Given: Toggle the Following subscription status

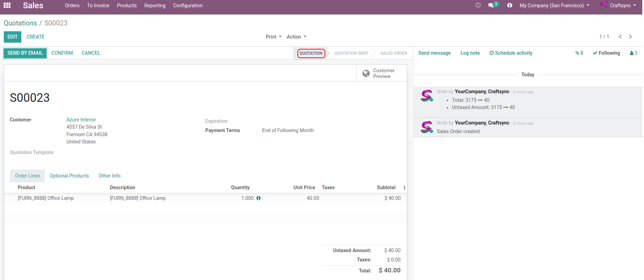Looking at the screenshot, I should (606, 53).
